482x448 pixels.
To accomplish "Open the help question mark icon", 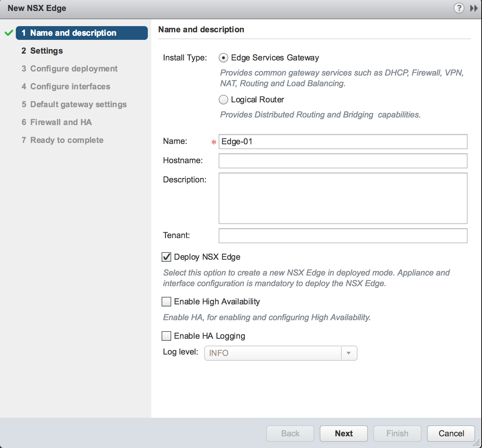I will click(x=459, y=8).
